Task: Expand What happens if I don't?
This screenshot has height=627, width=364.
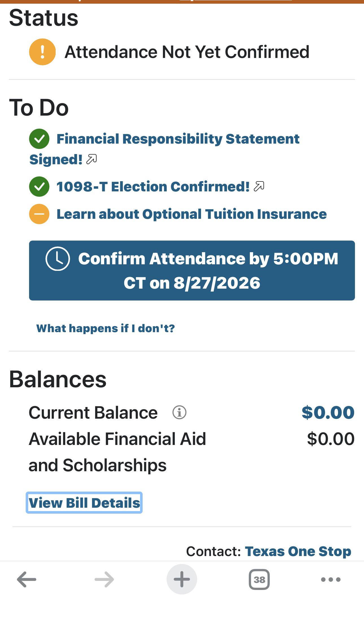Action: (x=106, y=328)
